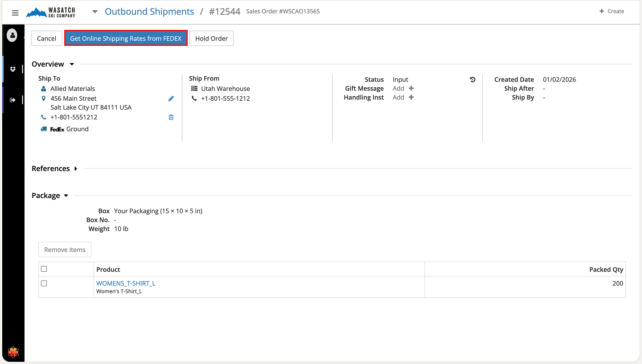Screen dimensions: 642x364
Task: Open the boxes icon in sidebar
Action: [x=13, y=69]
